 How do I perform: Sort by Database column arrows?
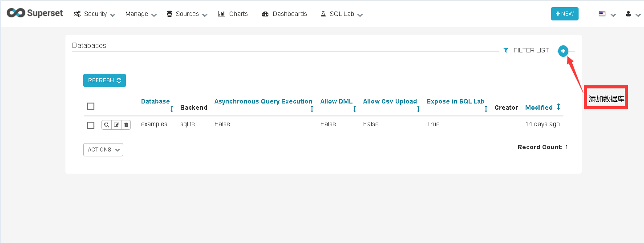172,109
